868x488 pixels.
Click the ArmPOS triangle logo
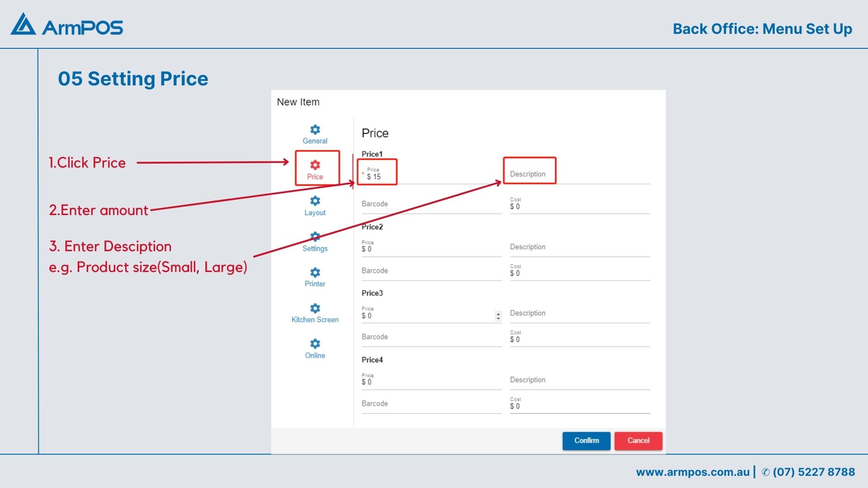click(23, 24)
